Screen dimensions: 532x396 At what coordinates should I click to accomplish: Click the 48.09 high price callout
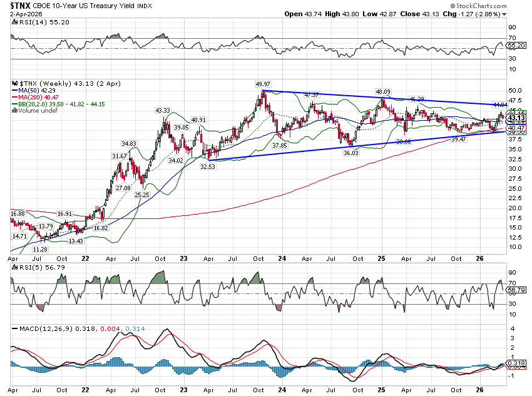coord(382,91)
